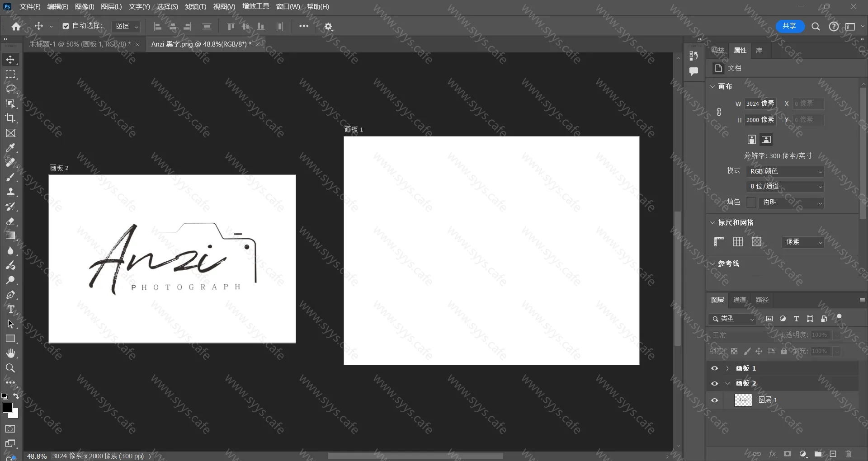Screen dimensions: 868x461
Task: Select the Move tool
Action: [x=10, y=60]
